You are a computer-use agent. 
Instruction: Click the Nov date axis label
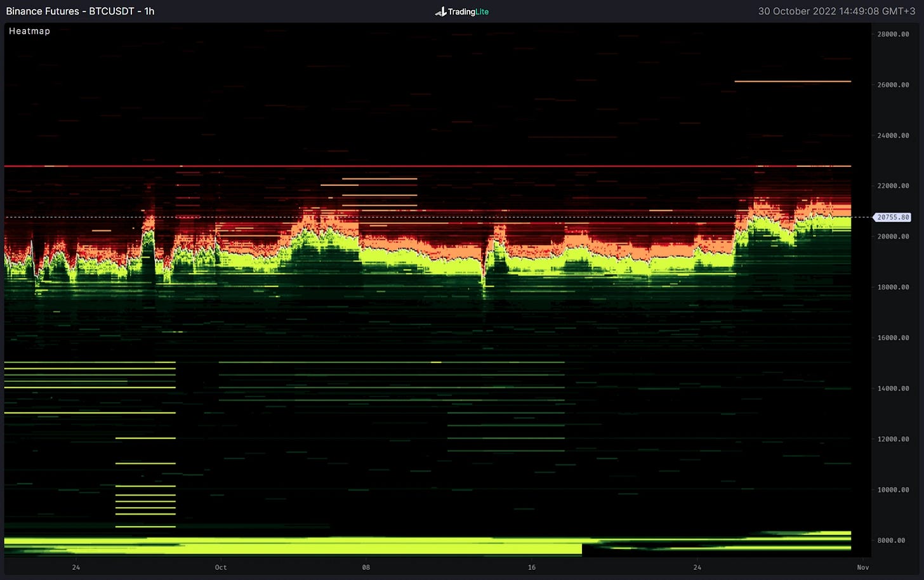pyautogui.click(x=863, y=567)
